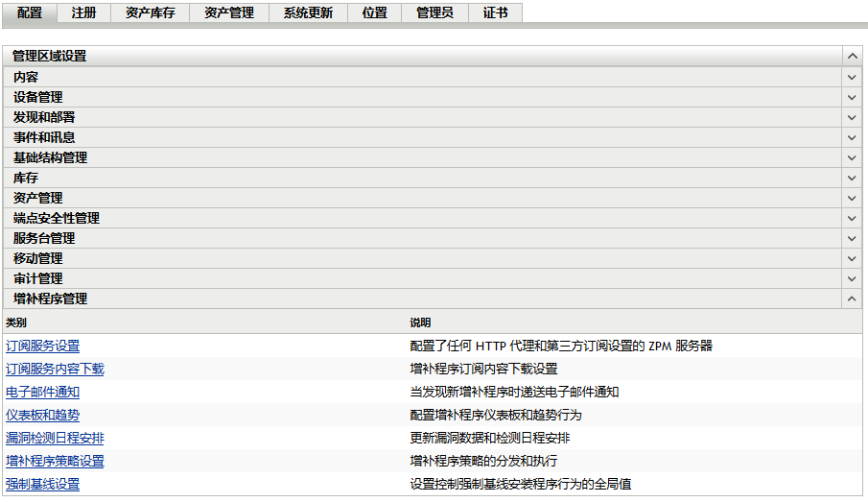Click the 类别 column header
This screenshot has height=502, width=868.
(16, 323)
